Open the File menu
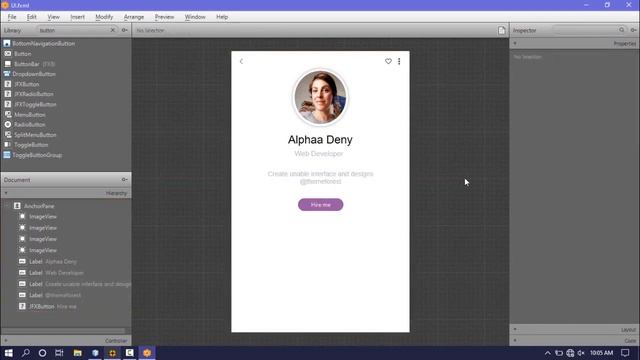 pyautogui.click(x=12, y=17)
